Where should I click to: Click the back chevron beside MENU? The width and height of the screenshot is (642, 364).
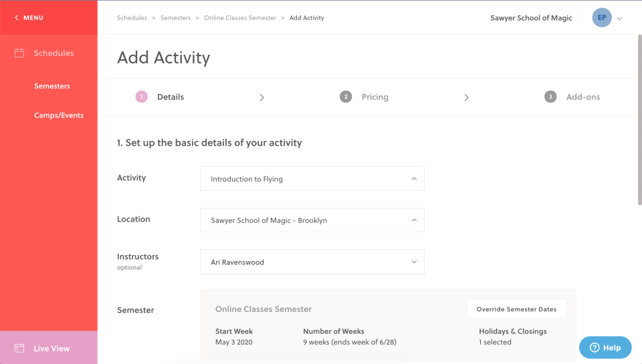click(x=16, y=18)
